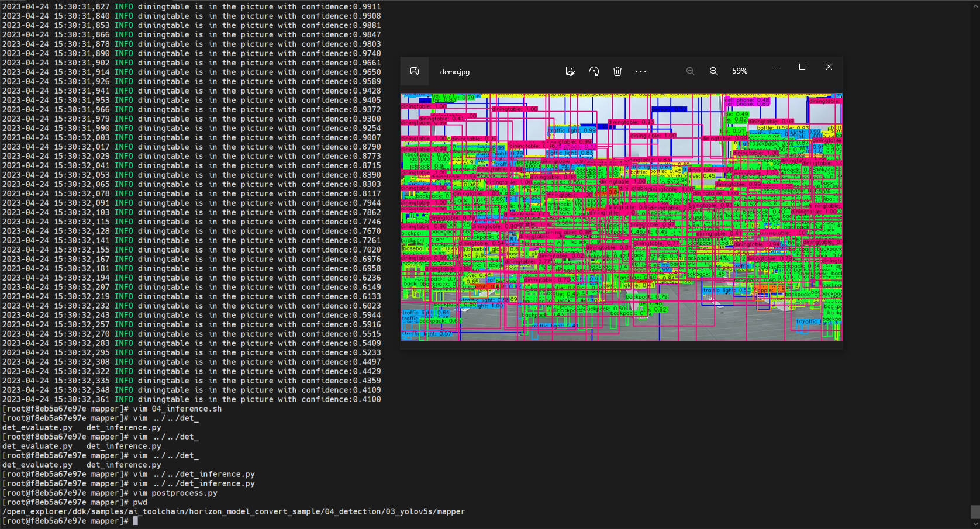Click the 59% zoom level indicator
This screenshot has height=529, width=980.
pos(740,71)
